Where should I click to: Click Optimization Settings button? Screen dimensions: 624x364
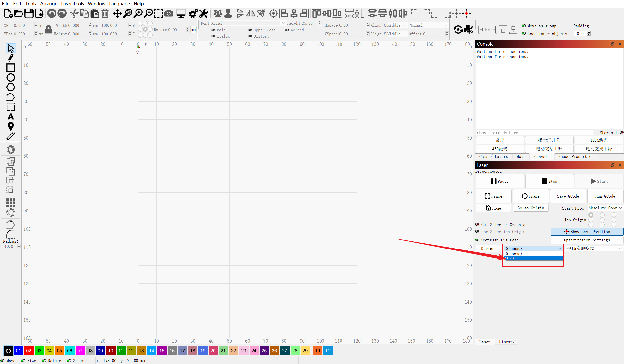[587, 240]
